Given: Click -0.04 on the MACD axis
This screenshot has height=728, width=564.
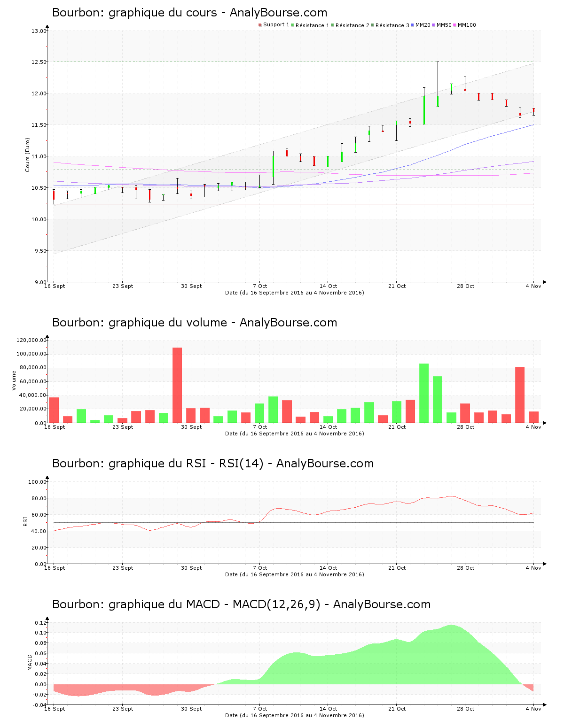Looking at the screenshot, I should 39,705.
